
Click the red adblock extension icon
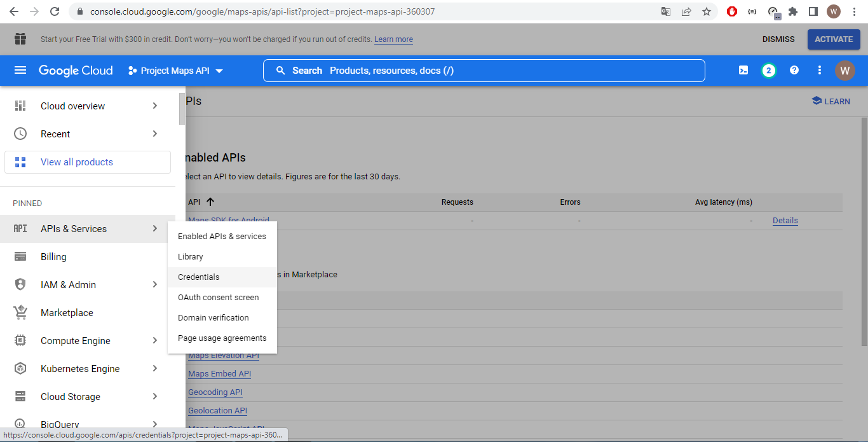[x=732, y=11]
